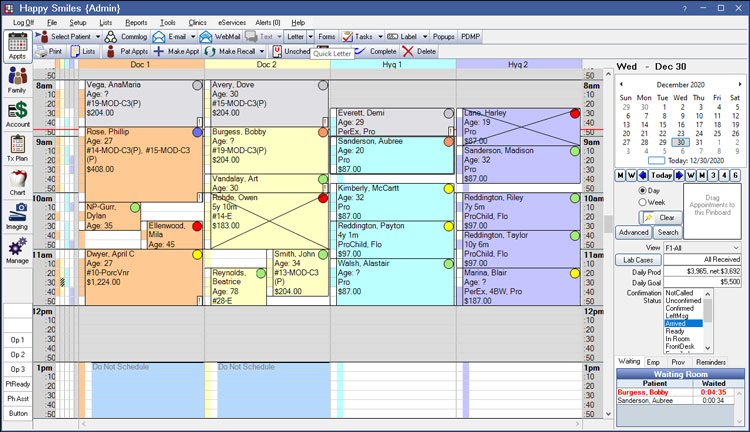Click the Lab Cases button
The image size is (750, 432).
(638, 259)
